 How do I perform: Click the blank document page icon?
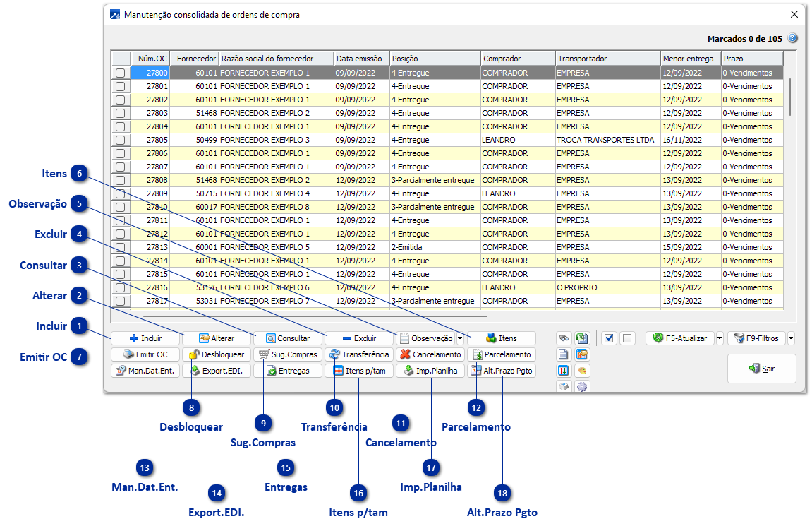(564, 354)
